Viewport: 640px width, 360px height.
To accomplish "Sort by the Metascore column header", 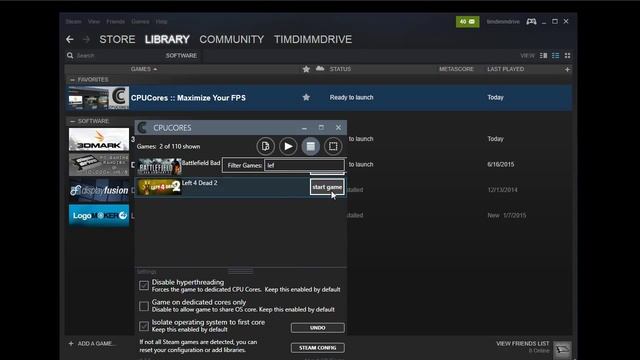I will pos(456,69).
